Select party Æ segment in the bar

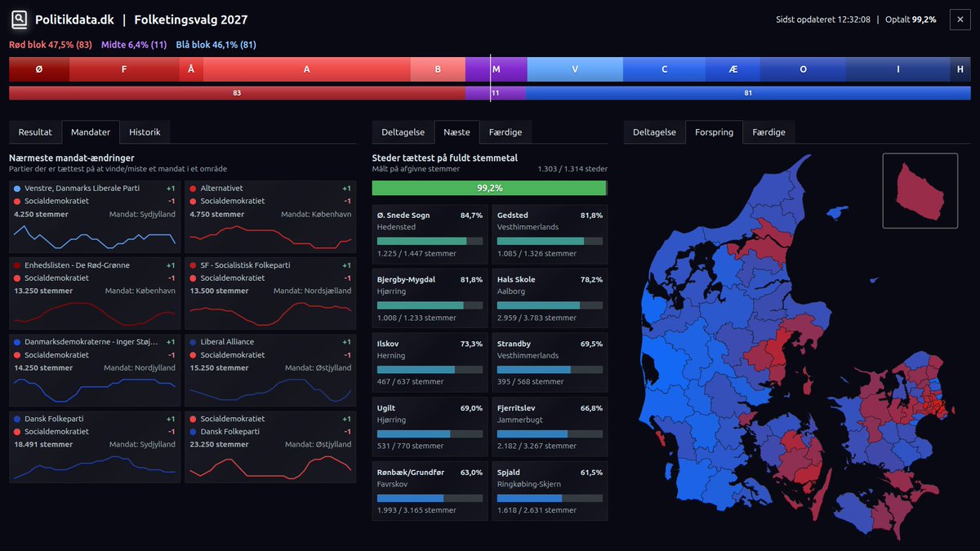[x=733, y=69]
